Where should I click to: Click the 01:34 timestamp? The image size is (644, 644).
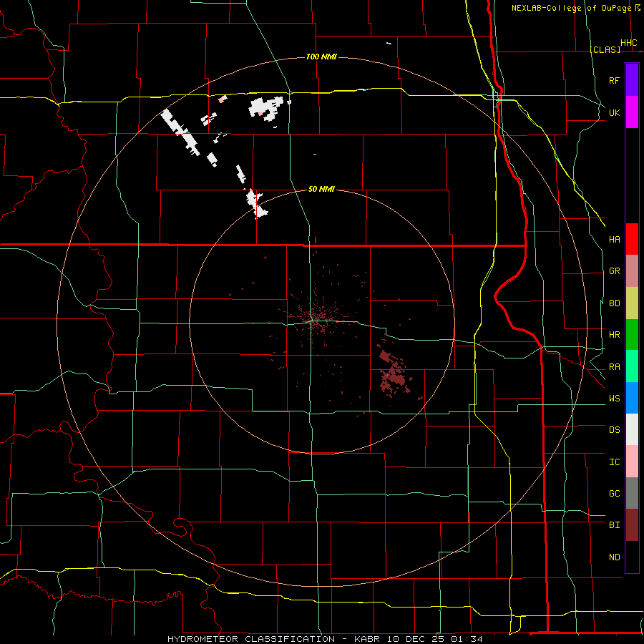pos(467,639)
